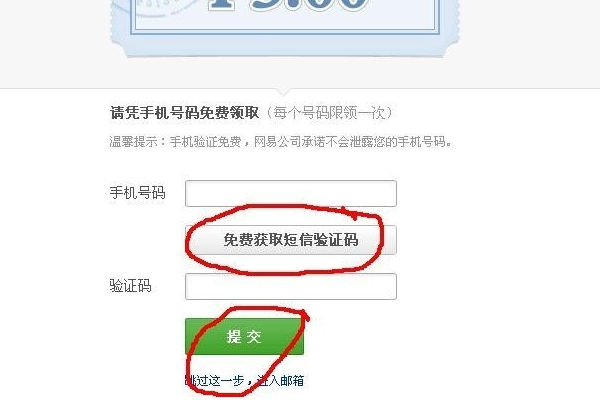
Task: Click the 手机号码 field label
Action: 137,193
